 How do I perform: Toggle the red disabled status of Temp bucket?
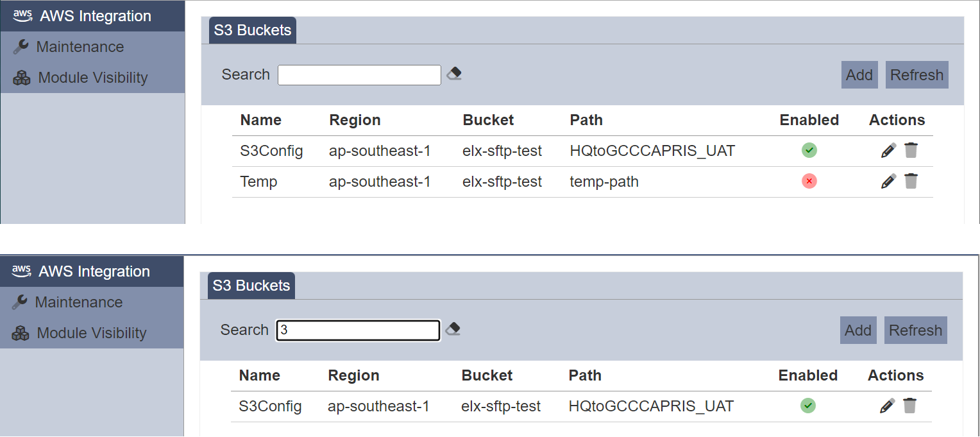point(809,182)
